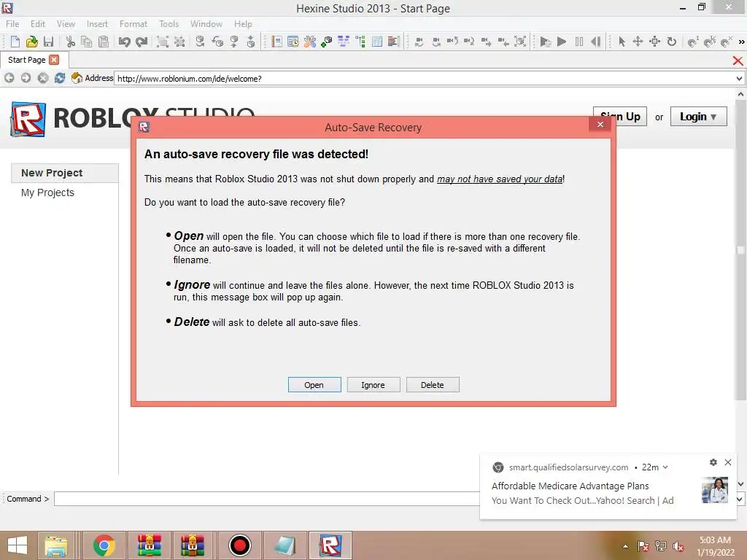This screenshot has width=747, height=560.
Task: Click the URL address input field
Action: [x=425, y=79]
